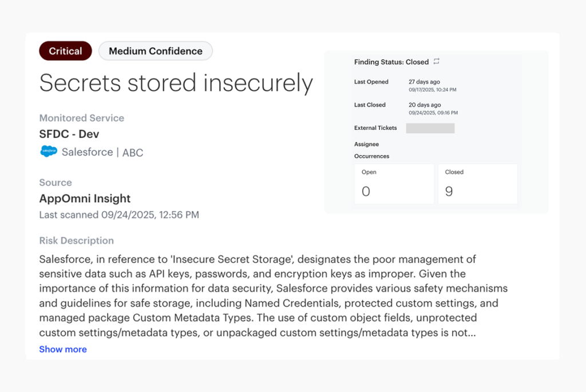This screenshot has height=392, width=586.
Task: Open the Closed occurrences card
Action: click(477, 184)
